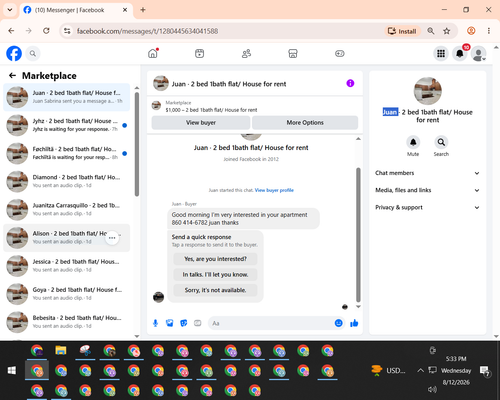
Task: Open Chrome profile avatar icon
Action: click(x=471, y=31)
